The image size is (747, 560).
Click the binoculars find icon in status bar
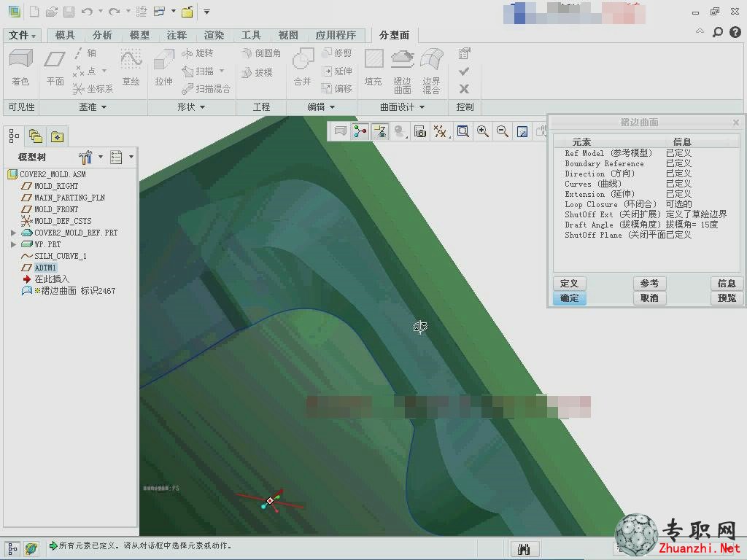tap(524, 550)
